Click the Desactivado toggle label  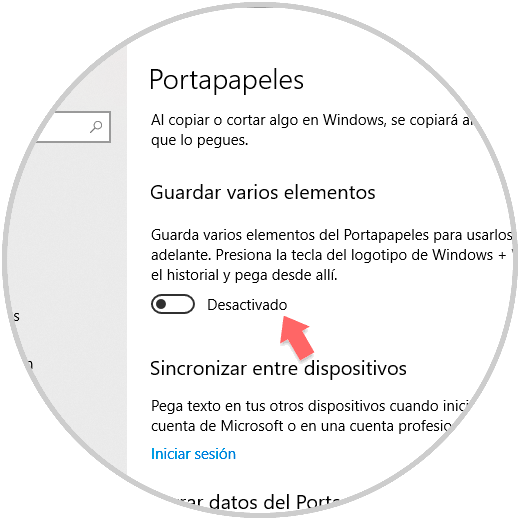(x=247, y=305)
